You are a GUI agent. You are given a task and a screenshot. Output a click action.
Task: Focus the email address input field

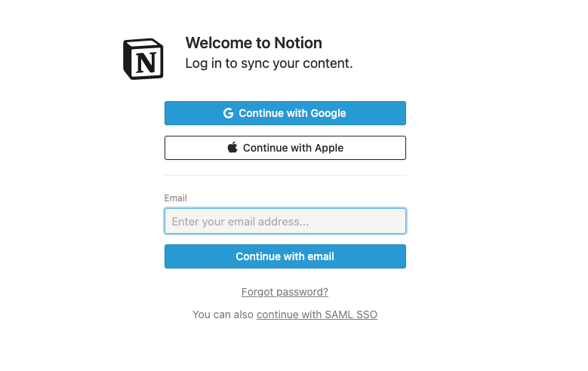pos(285,221)
